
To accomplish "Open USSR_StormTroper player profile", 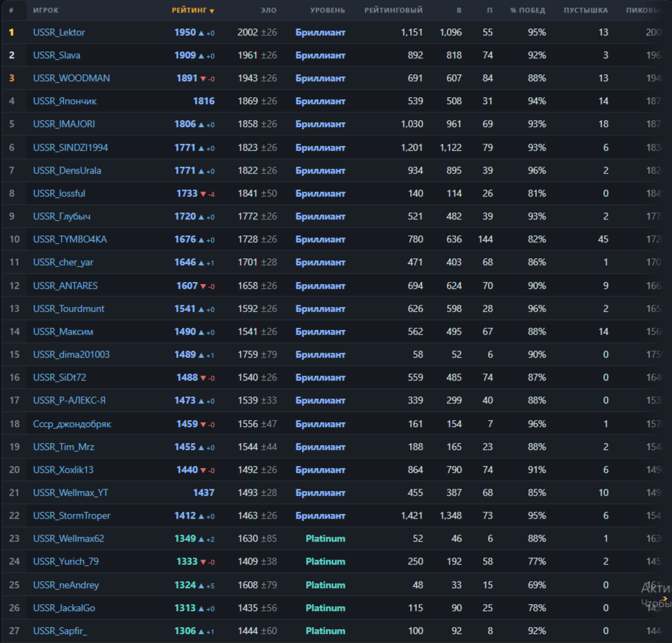I will 72,516.
